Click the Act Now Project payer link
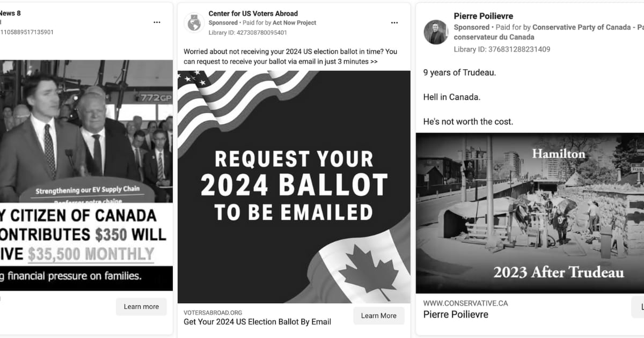Screen dimensions: 644x338 click(294, 23)
